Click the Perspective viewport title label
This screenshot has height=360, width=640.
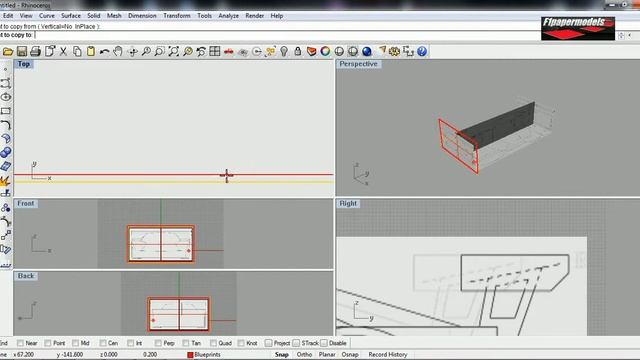(x=358, y=64)
